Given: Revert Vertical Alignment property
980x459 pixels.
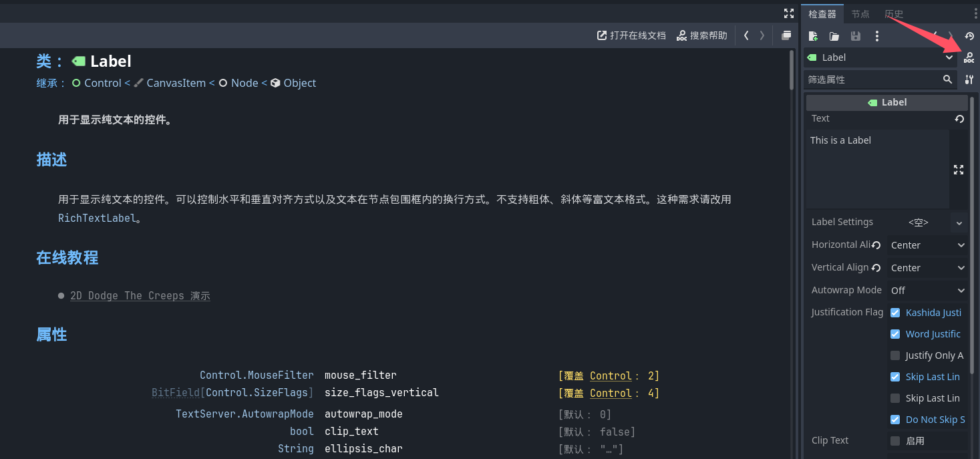Looking at the screenshot, I should point(876,268).
